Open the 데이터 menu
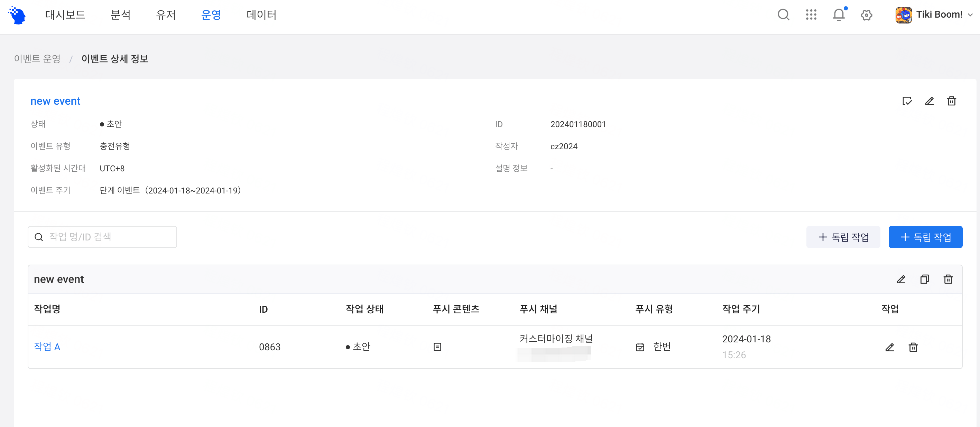Screen dimensions: 980x427 click(261, 15)
